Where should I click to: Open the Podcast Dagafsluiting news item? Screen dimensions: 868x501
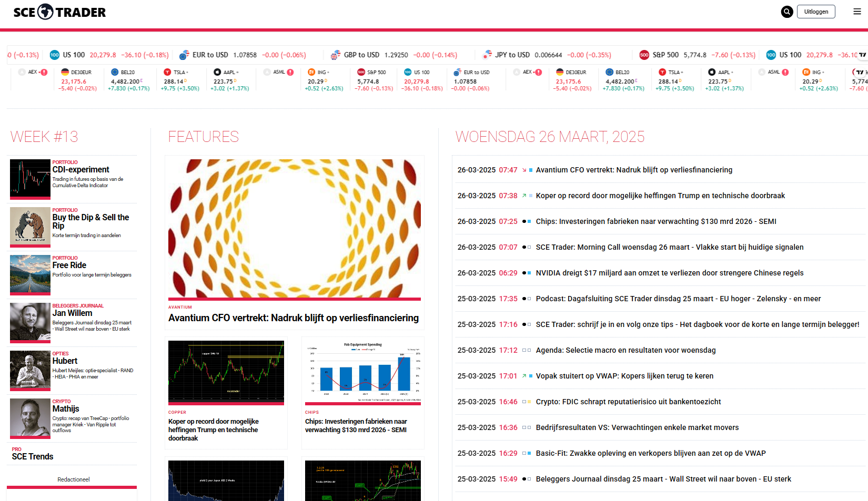(678, 299)
